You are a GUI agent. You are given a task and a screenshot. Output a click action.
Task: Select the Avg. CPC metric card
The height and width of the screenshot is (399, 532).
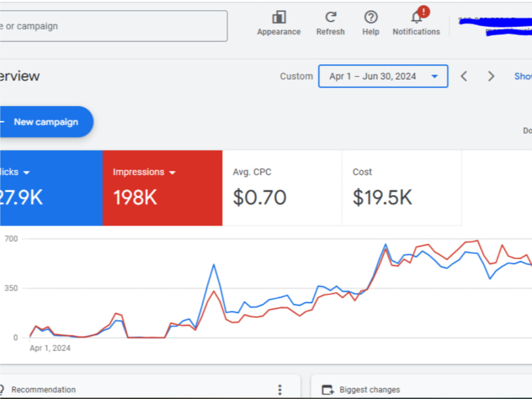tap(282, 188)
